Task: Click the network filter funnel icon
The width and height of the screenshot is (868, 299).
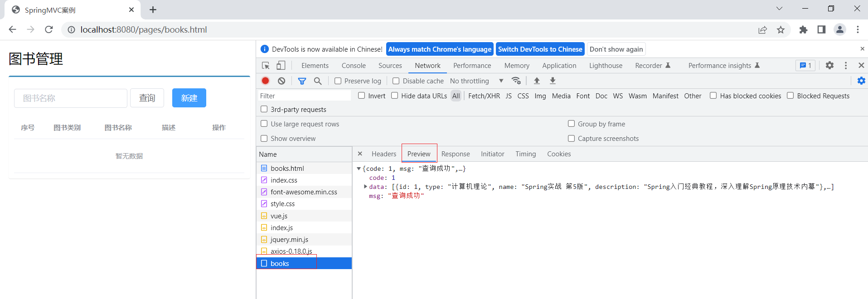Action: click(x=302, y=81)
